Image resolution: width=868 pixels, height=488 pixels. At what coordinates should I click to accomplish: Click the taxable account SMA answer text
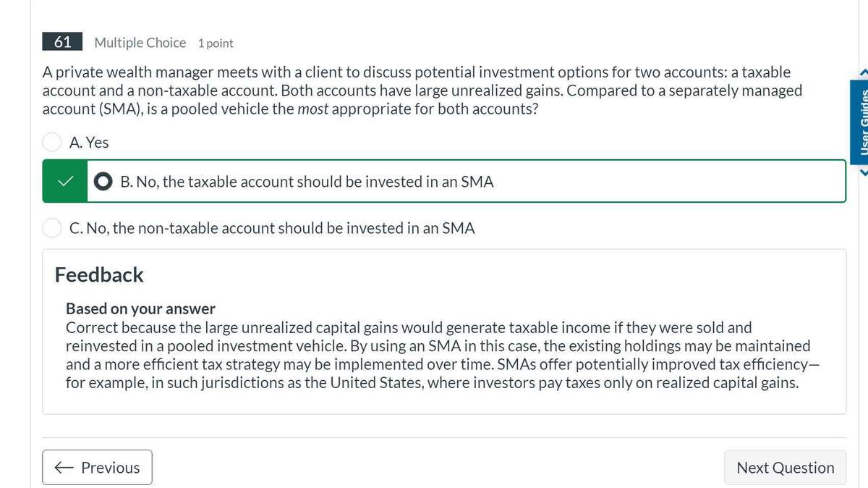(x=307, y=182)
